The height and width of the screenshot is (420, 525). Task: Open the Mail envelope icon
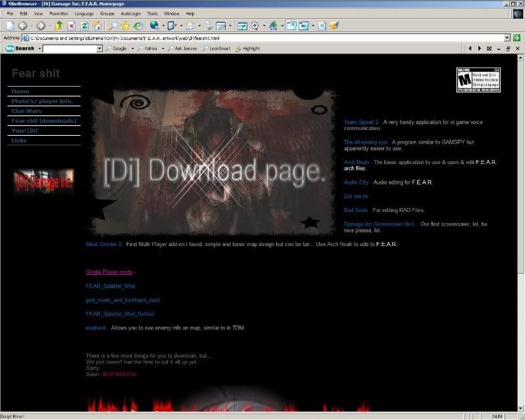(x=190, y=26)
